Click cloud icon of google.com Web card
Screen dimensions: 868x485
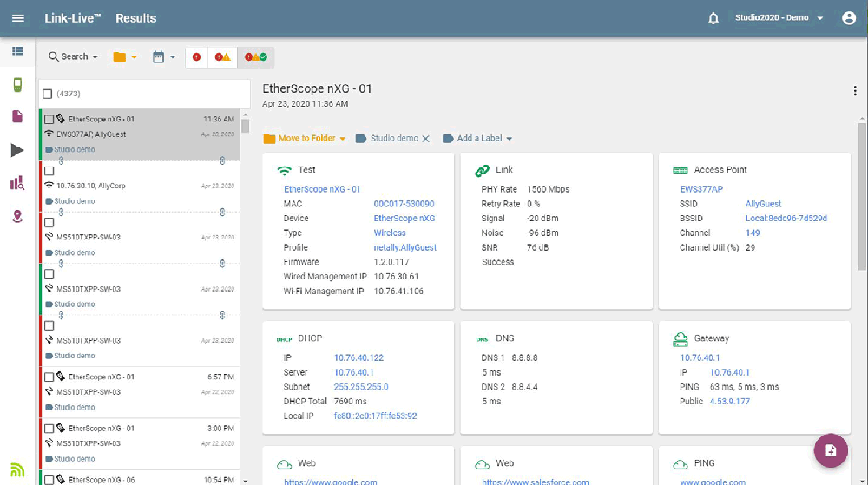point(284,464)
